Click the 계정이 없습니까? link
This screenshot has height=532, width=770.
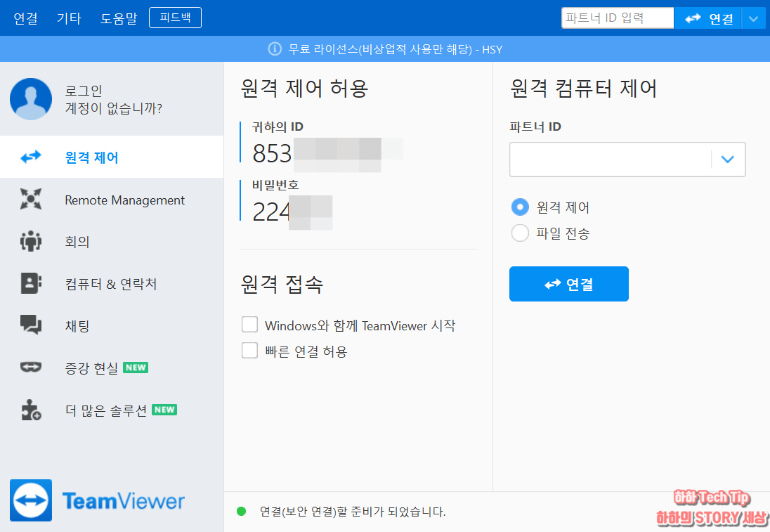[x=113, y=108]
